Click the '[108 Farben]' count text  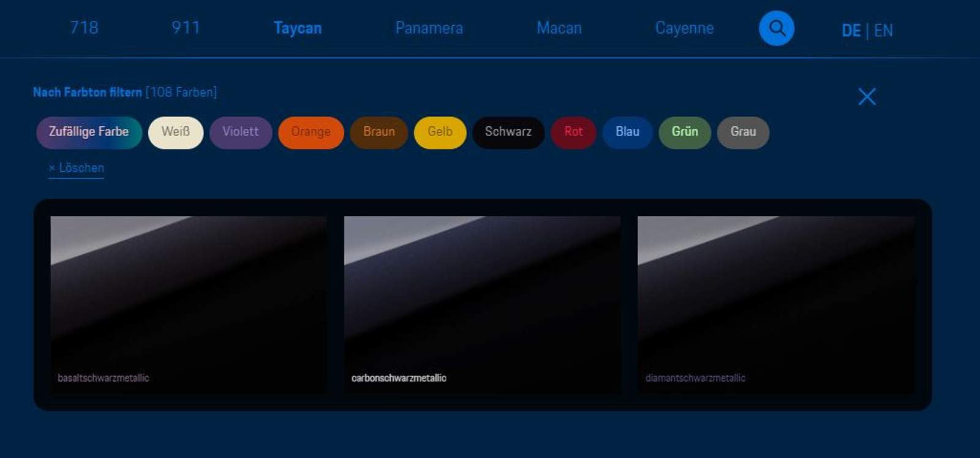point(181,92)
